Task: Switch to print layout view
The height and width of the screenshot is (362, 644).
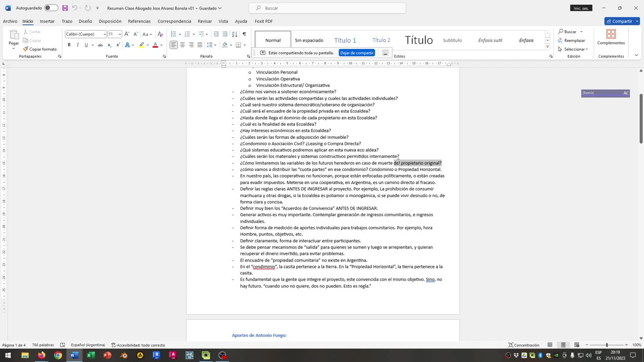Action: pos(563,345)
